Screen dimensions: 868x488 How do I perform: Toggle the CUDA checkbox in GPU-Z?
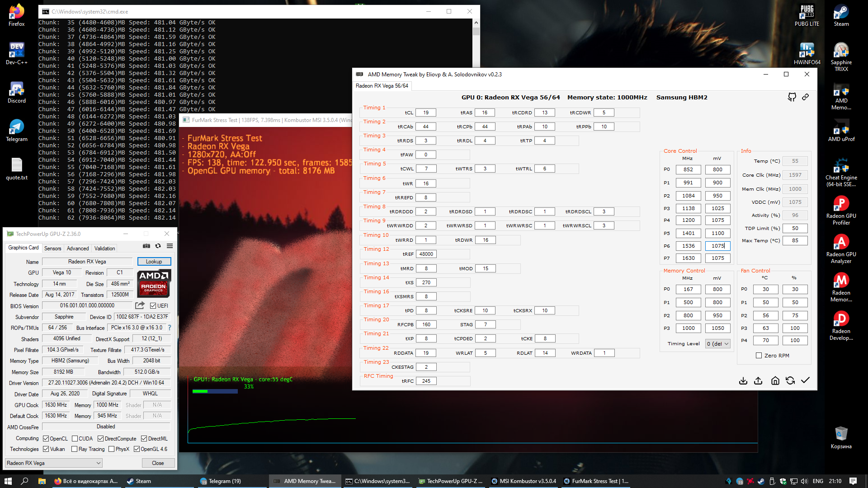pyautogui.click(x=75, y=439)
